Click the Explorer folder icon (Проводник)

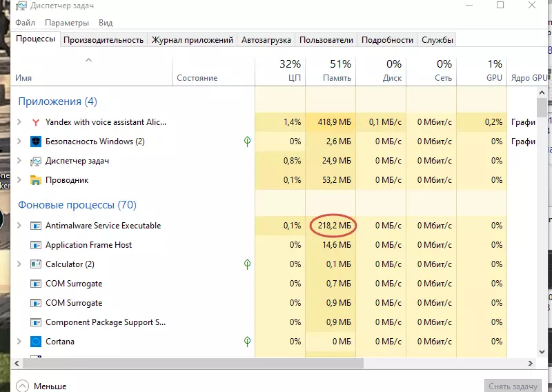click(x=37, y=180)
